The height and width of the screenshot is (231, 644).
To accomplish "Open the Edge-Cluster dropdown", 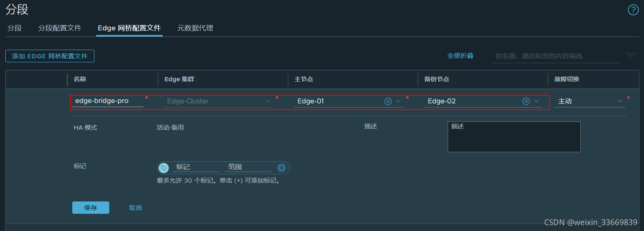I will pos(218,101).
